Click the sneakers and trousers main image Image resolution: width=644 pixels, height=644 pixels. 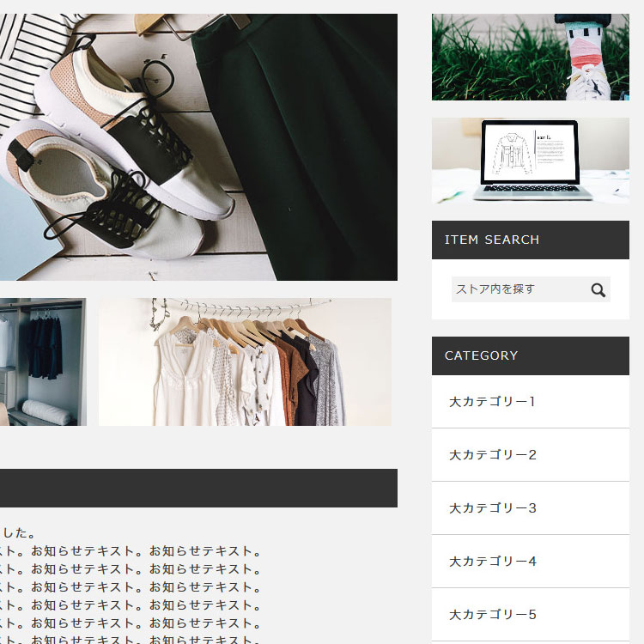[x=198, y=147]
